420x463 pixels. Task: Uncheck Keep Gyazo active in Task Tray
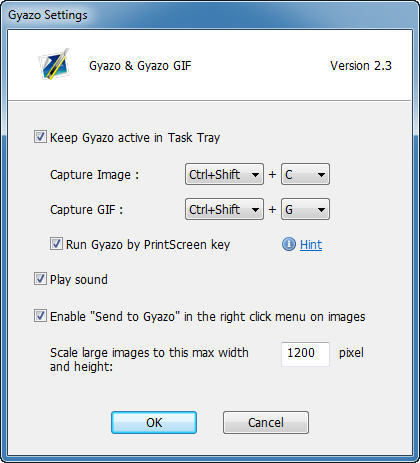coord(40,137)
